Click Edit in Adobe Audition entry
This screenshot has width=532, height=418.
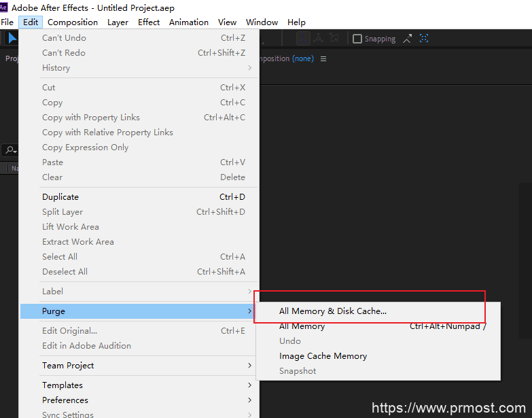[x=139, y=346]
